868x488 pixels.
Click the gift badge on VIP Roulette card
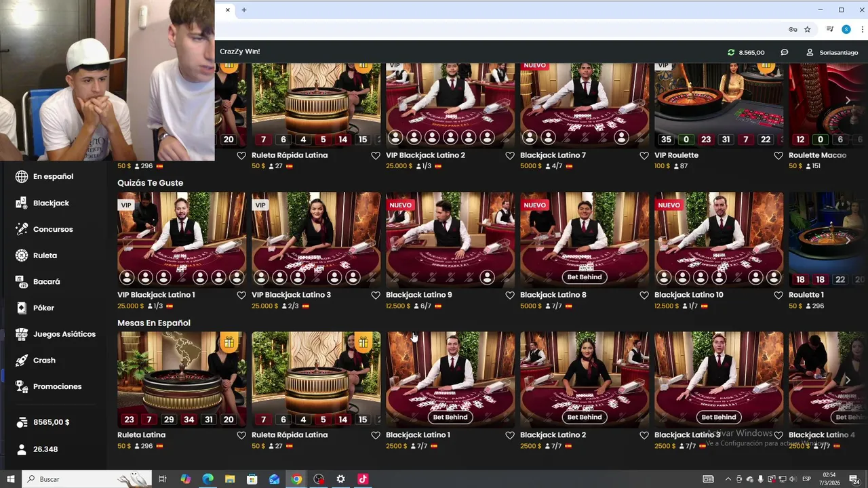coord(767,66)
